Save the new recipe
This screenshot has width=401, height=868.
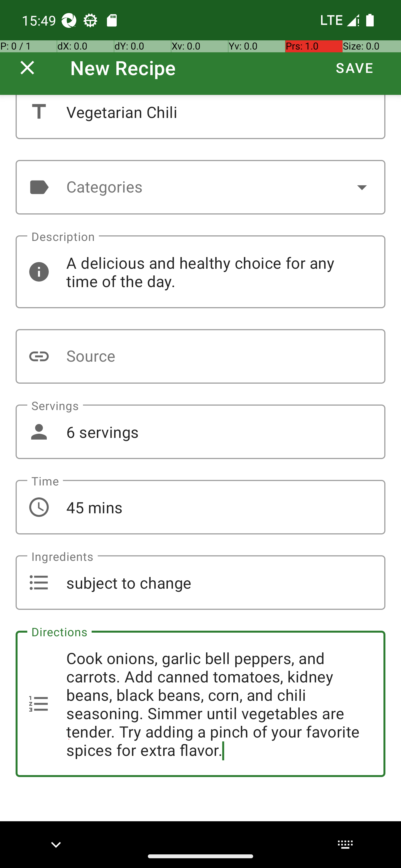pyautogui.click(x=354, y=68)
